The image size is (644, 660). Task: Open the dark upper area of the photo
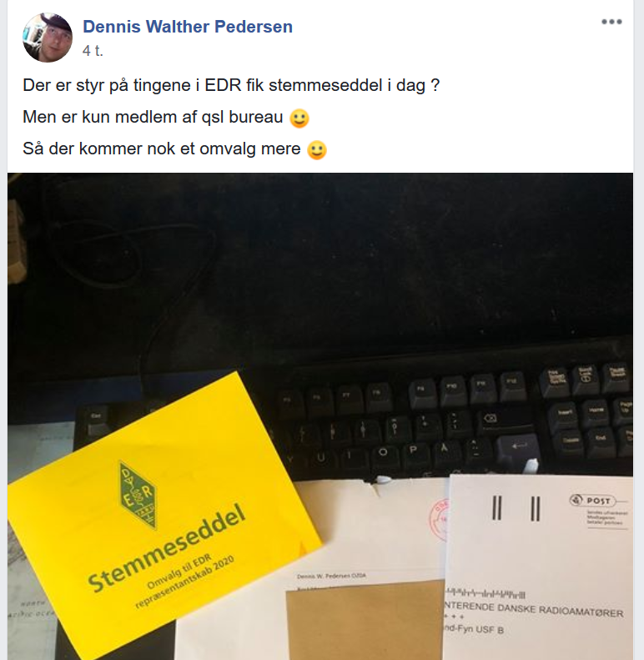point(319,261)
